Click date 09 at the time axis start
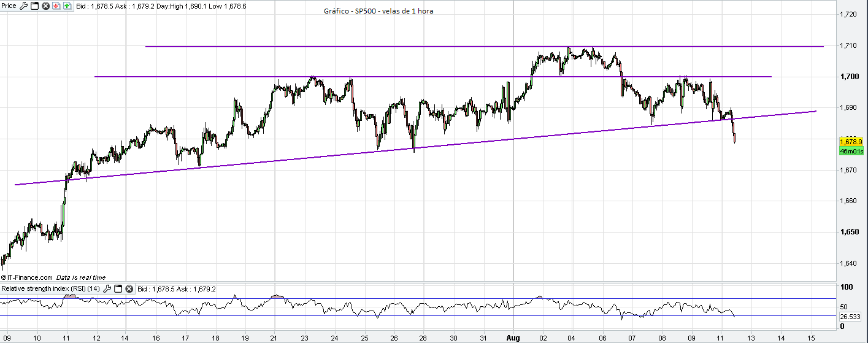Screen dimensions: 868x343 pyautogui.click(x=8, y=337)
